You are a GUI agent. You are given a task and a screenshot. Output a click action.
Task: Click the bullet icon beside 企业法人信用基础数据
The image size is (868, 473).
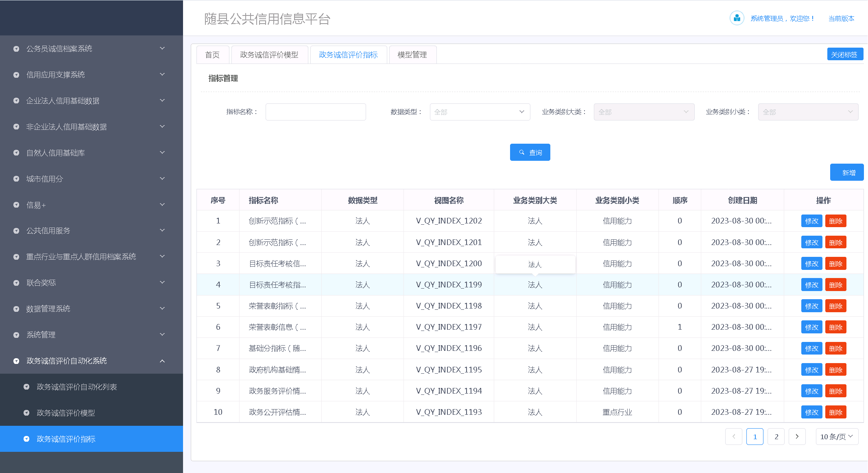tap(16, 101)
